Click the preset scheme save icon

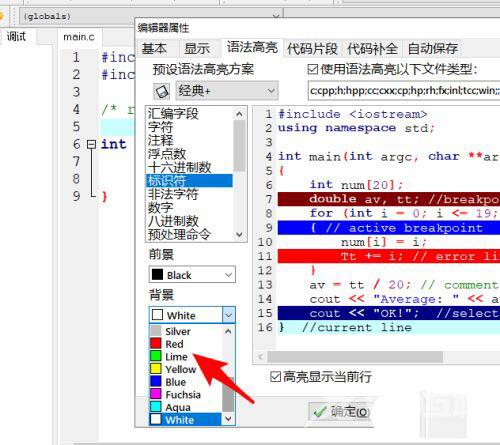pos(162,91)
